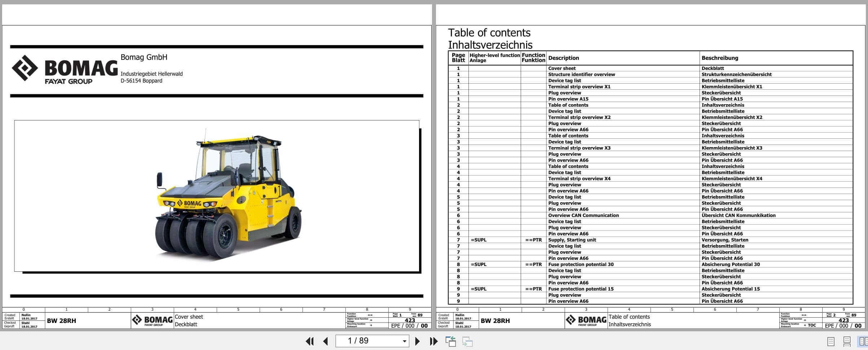868x350 pixels.
Task: Click small BOMAG logo in right page footer
Action: click(586, 320)
